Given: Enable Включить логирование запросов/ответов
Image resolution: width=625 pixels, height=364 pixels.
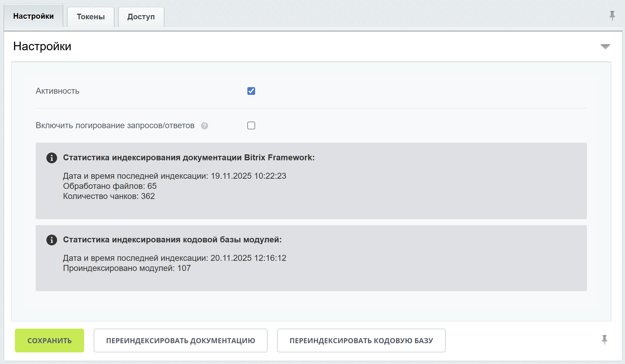Looking at the screenshot, I should pyautogui.click(x=251, y=125).
